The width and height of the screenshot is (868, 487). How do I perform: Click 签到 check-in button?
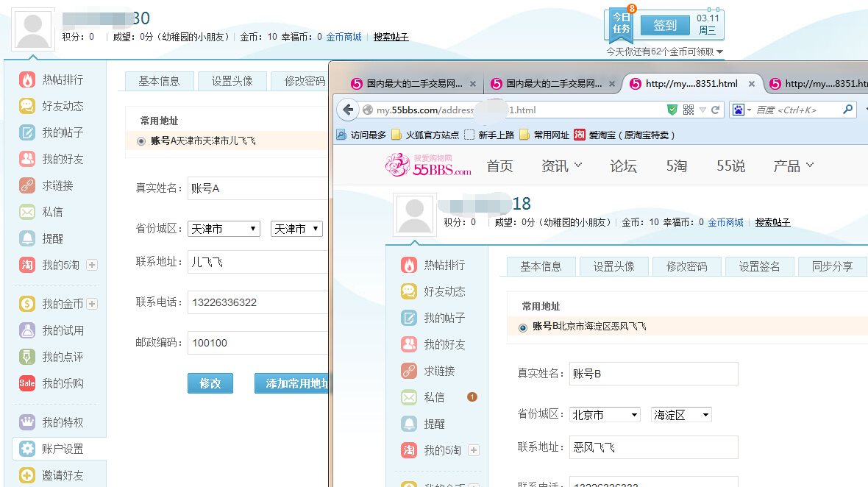pyautogui.click(x=665, y=25)
